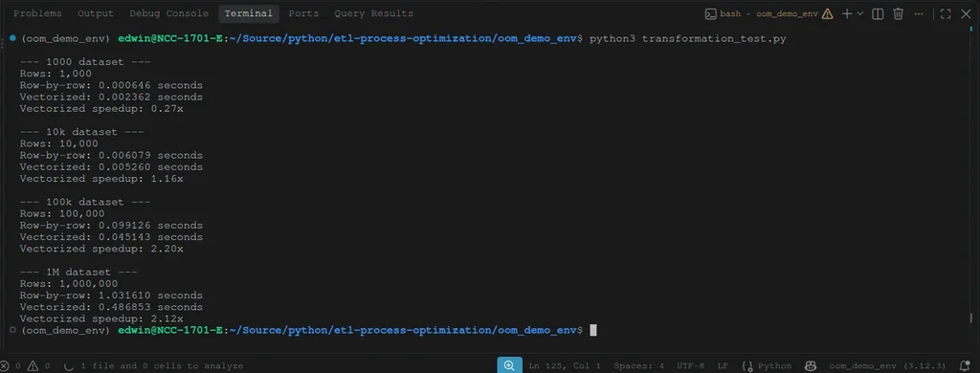The image size is (980, 373).
Task: Click 'Row-by-row: 1.031610 seconds' line
Action: pyautogui.click(x=111, y=295)
